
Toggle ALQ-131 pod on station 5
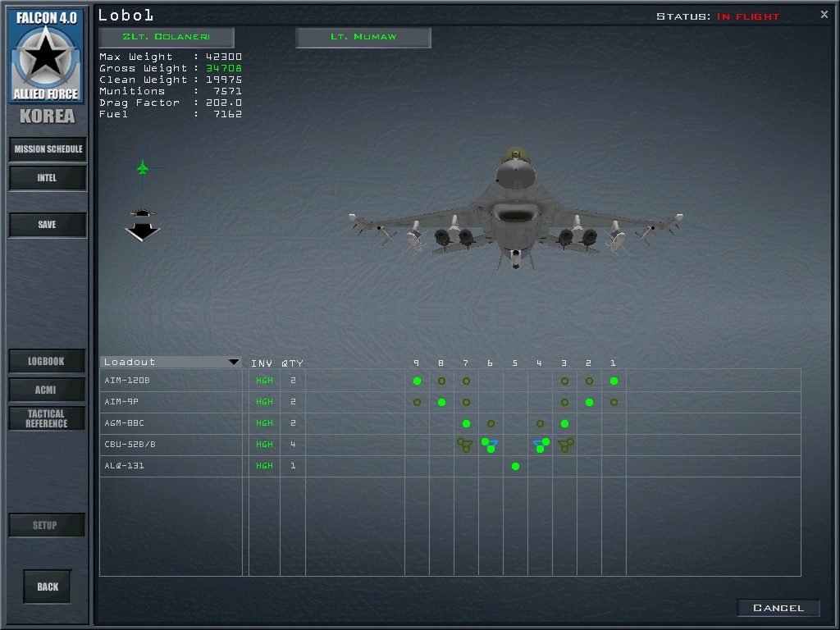point(515,467)
